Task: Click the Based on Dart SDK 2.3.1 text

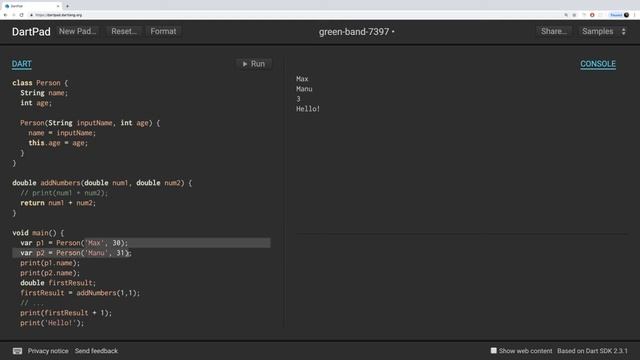Action: pos(592,351)
